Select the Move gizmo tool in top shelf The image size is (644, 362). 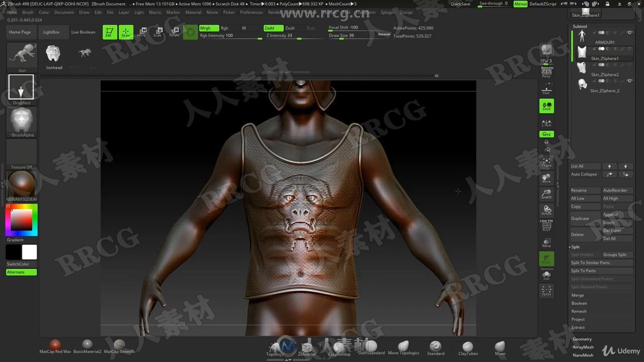(x=142, y=32)
